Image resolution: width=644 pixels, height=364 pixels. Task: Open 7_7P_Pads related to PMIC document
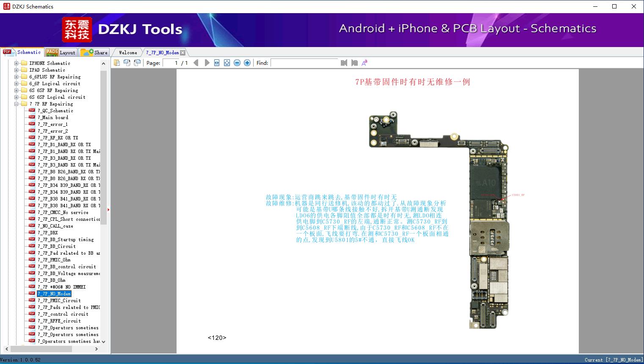click(x=69, y=307)
